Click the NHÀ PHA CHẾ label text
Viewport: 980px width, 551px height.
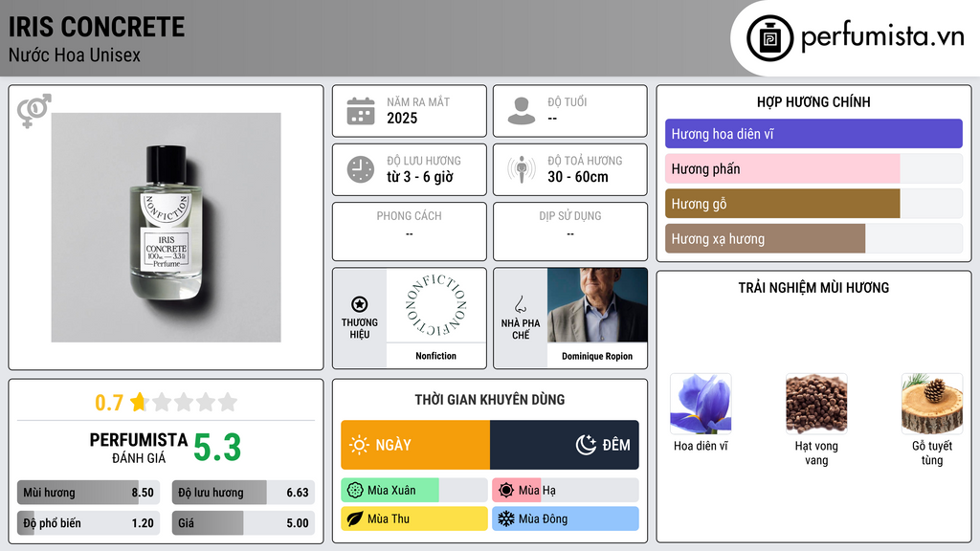pos(521,329)
